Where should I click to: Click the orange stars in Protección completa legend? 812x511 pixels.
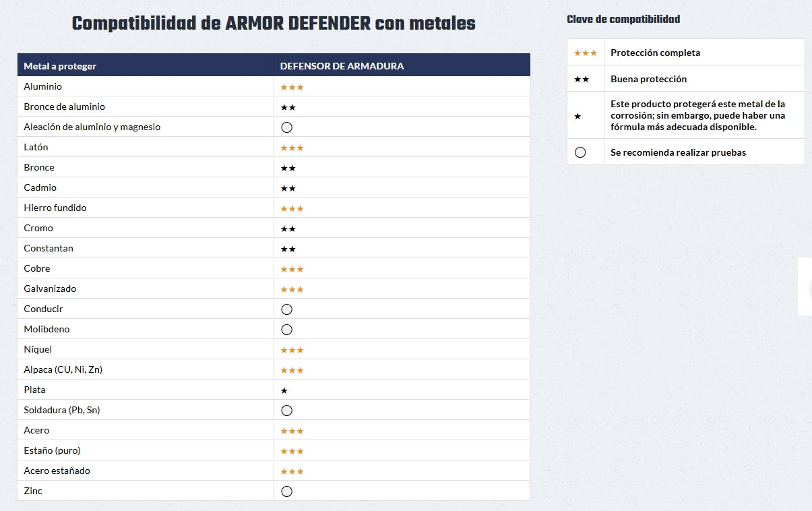(585, 53)
